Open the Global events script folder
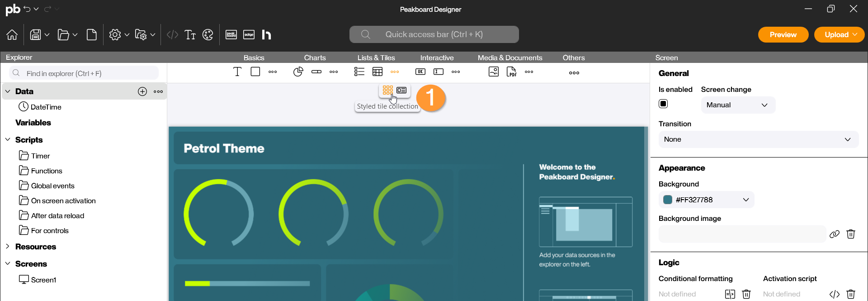The image size is (868, 301). (x=52, y=186)
